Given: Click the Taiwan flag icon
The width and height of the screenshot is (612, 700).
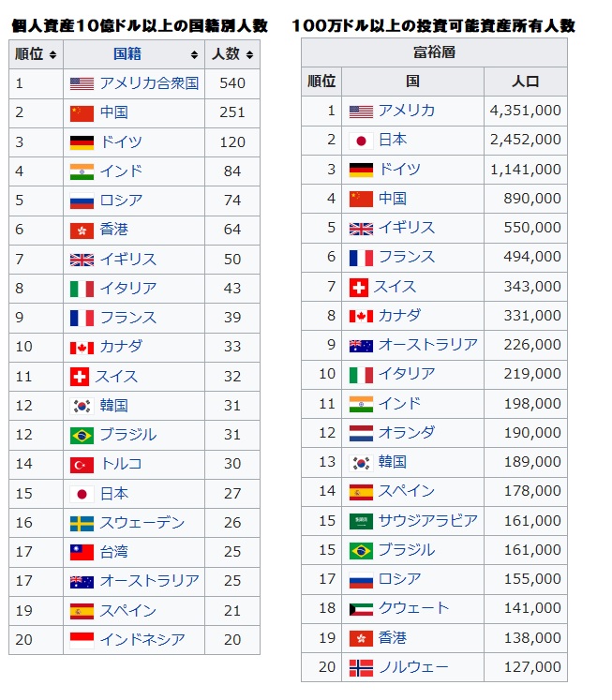Looking at the screenshot, I should [x=82, y=552].
